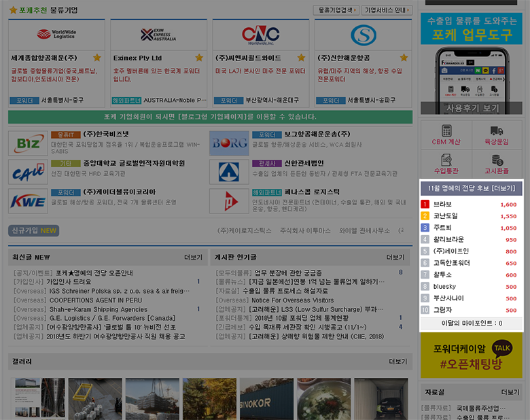Open Shah-e-Karam Shipping Agencies post
Screen dimensions: 530x420
99,309
